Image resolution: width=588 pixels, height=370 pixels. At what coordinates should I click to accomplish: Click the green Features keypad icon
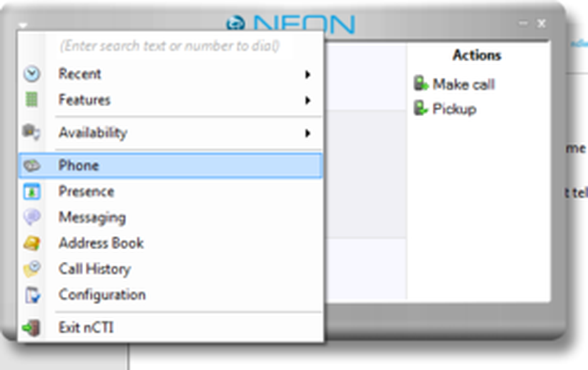coord(31,100)
